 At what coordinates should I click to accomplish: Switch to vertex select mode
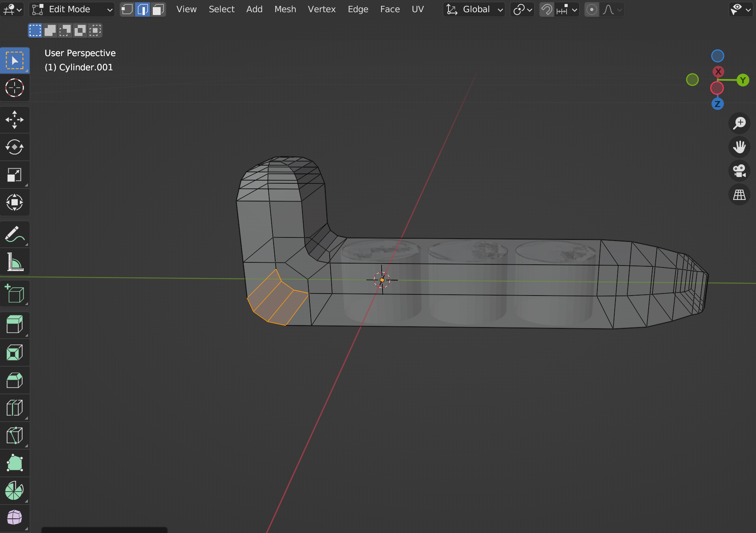[x=127, y=9]
